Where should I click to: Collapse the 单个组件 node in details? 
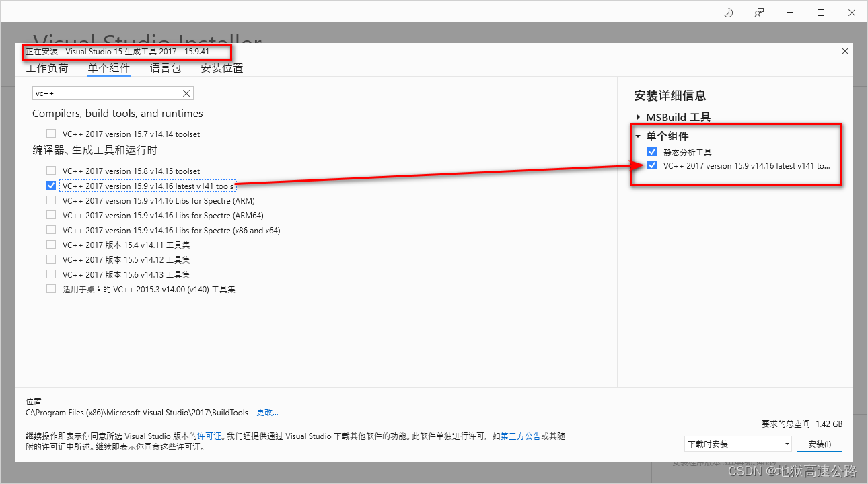[638, 136]
